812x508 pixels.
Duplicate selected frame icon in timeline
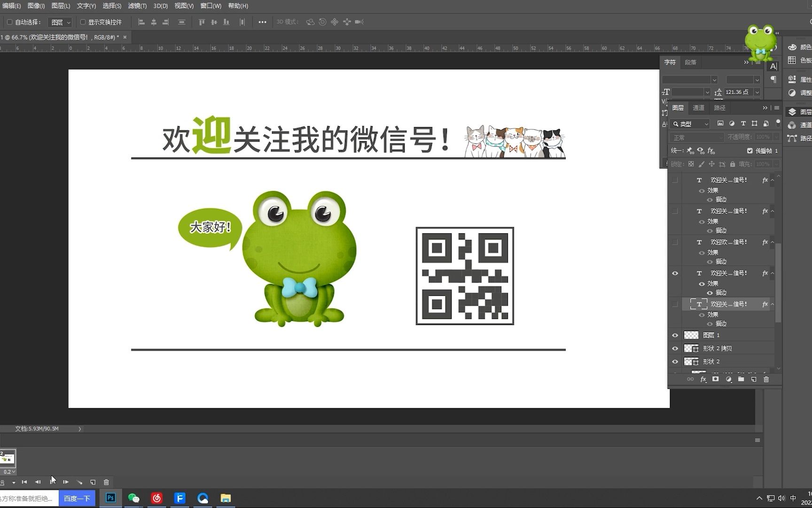(x=93, y=482)
